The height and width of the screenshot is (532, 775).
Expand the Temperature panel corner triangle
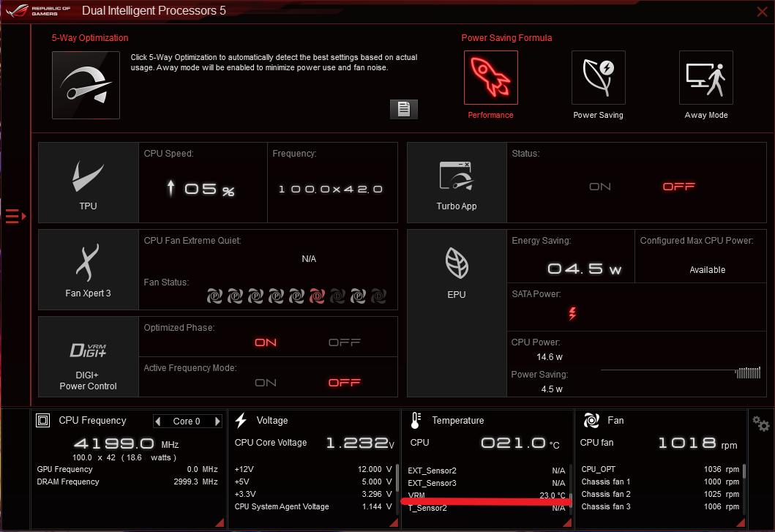pyautogui.click(x=567, y=522)
